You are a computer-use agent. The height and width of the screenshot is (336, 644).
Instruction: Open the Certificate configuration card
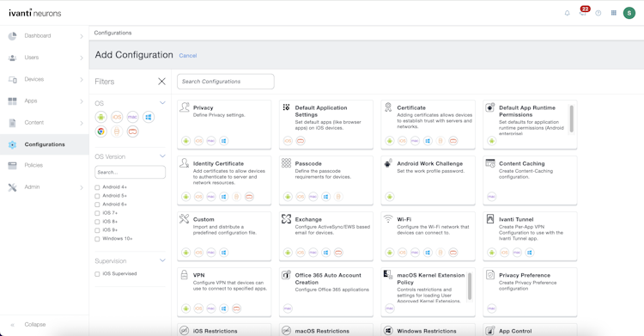pos(428,125)
